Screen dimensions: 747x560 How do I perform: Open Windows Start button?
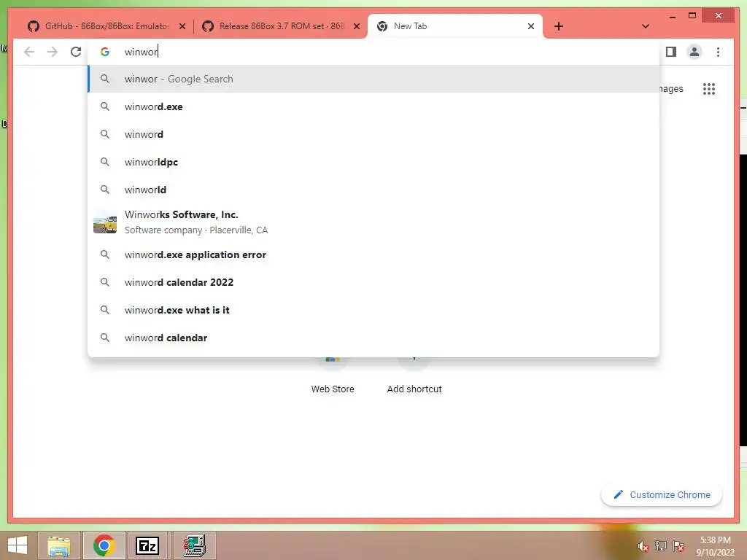coord(18,545)
